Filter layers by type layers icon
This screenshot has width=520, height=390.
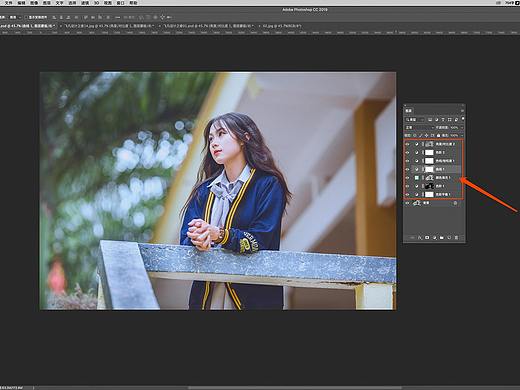coord(443,119)
